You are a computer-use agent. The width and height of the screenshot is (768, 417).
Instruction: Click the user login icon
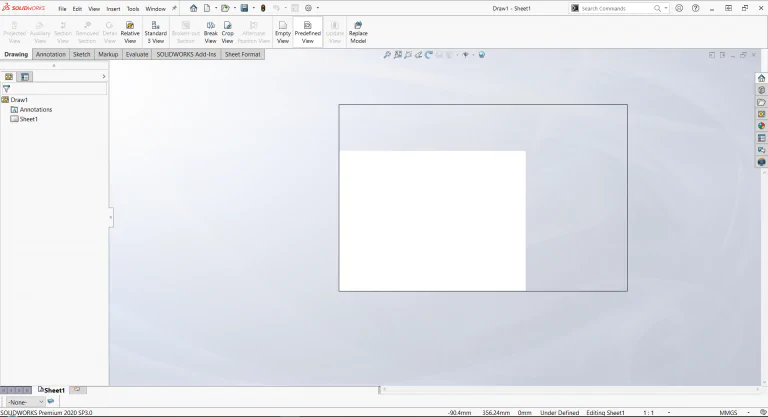point(679,8)
